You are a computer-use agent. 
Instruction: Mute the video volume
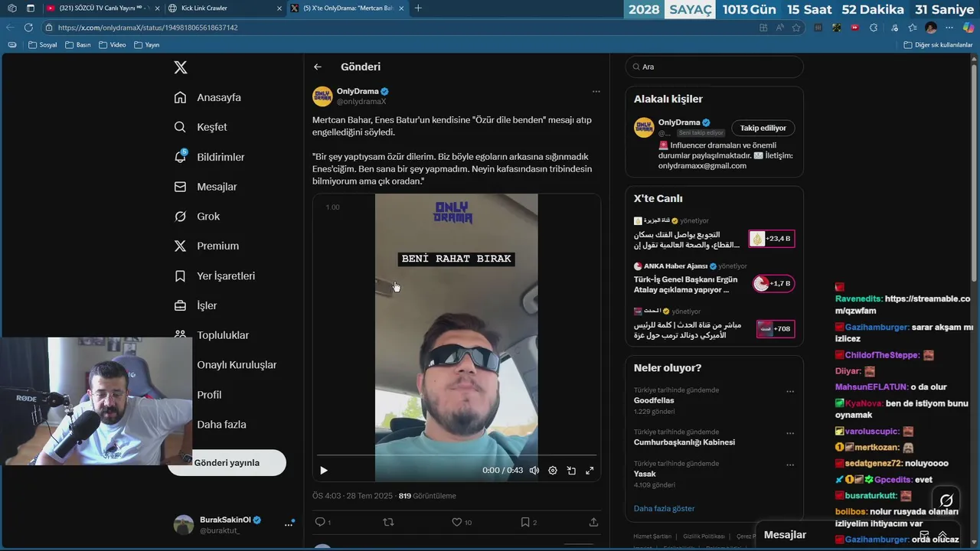coord(534,471)
